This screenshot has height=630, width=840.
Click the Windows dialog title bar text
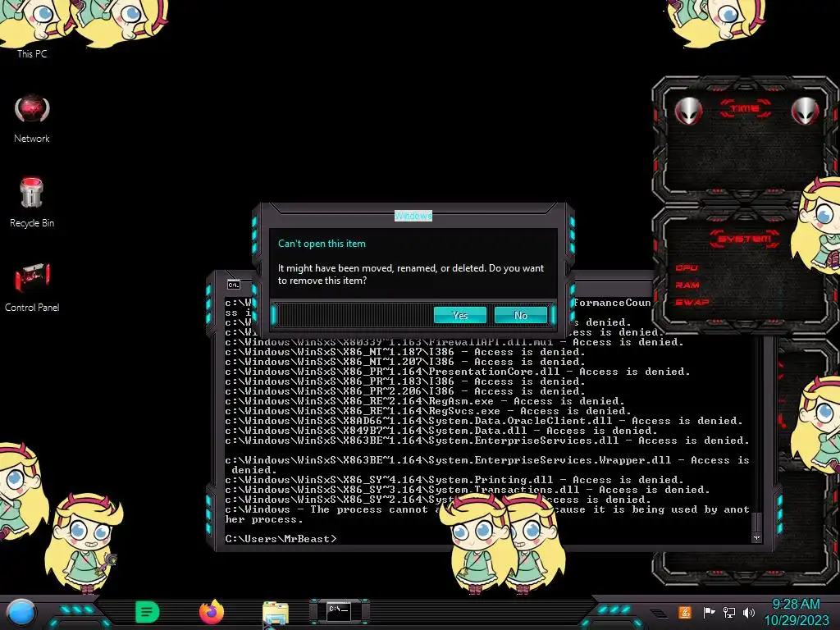(x=413, y=216)
